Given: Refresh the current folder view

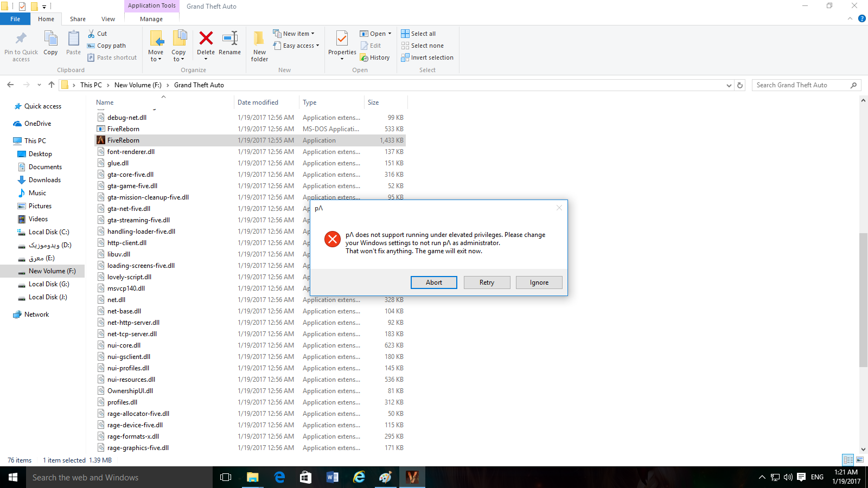Looking at the screenshot, I should coord(740,85).
